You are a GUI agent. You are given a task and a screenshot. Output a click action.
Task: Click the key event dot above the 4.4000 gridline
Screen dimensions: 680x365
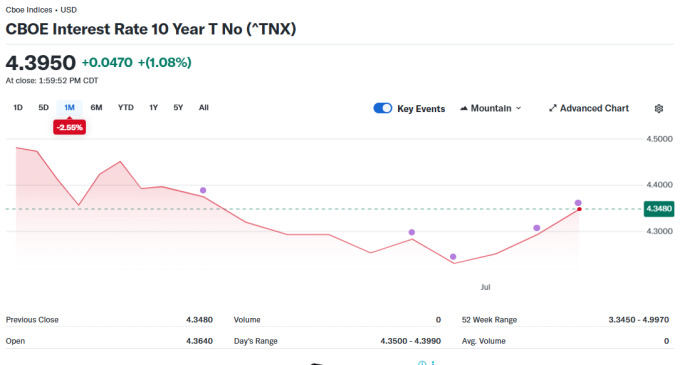click(203, 190)
